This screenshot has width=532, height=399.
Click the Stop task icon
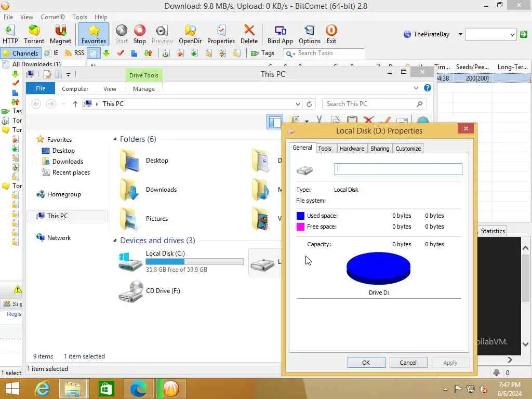coord(139,34)
